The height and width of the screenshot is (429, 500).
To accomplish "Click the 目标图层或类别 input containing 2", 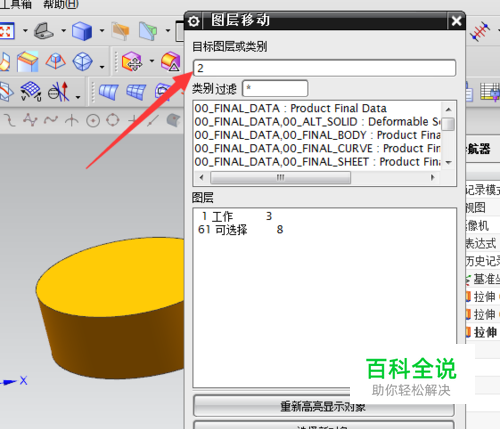I will click(x=324, y=68).
